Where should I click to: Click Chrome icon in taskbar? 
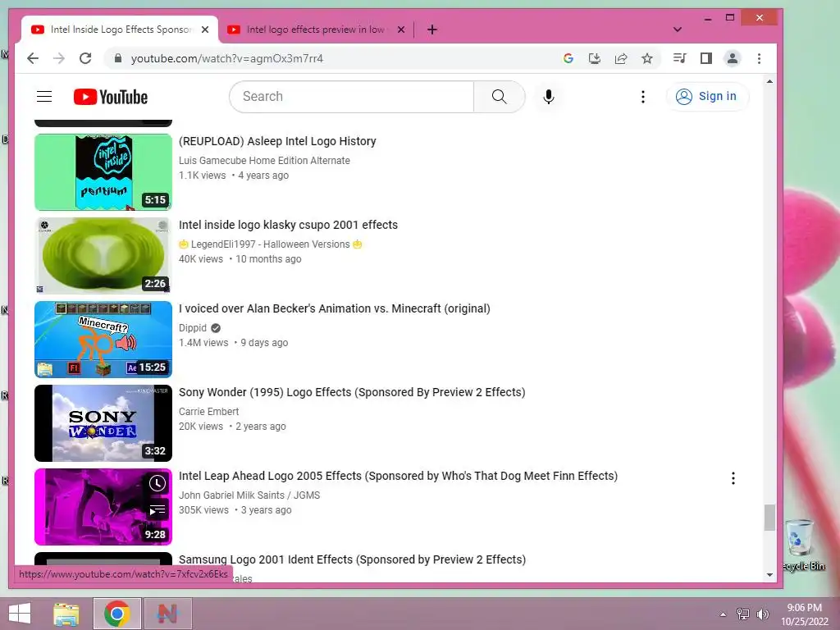coord(116,614)
